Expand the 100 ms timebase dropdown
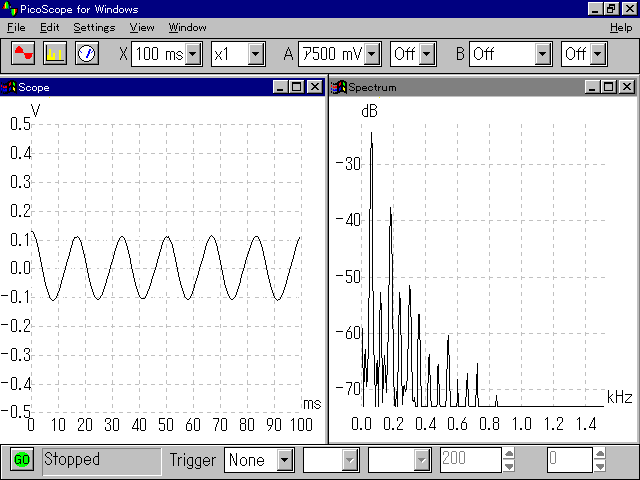 (194, 54)
